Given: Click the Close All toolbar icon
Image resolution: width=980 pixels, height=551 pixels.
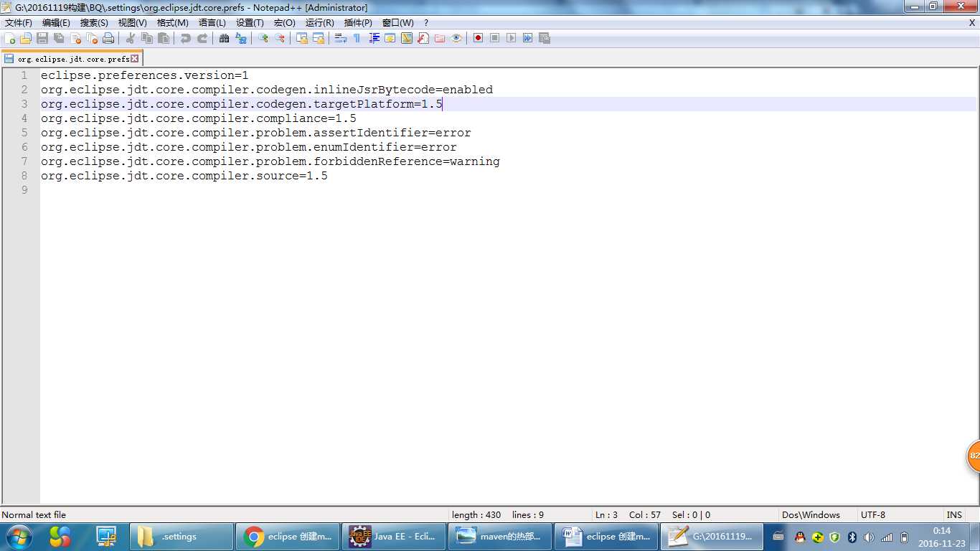Looking at the screenshot, I should pyautogui.click(x=92, y=38).
